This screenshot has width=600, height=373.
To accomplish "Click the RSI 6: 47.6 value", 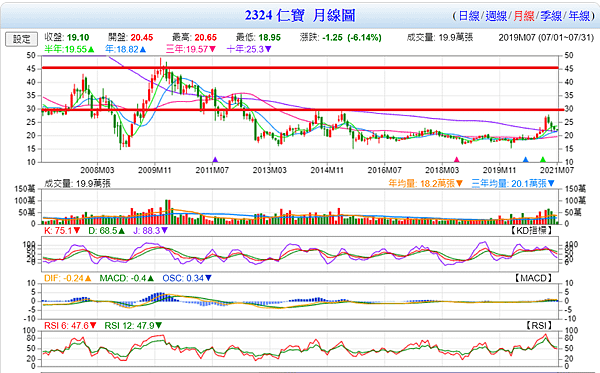I will tap(70, 326).
